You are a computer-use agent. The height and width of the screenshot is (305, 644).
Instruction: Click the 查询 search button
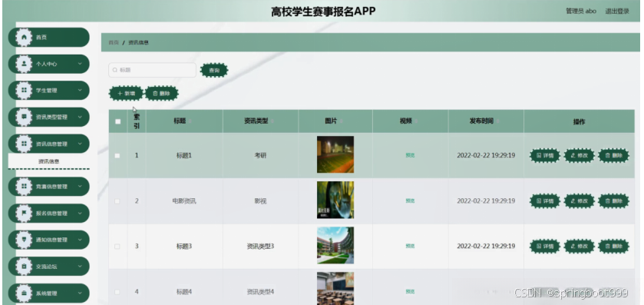(x=214, y=70)
